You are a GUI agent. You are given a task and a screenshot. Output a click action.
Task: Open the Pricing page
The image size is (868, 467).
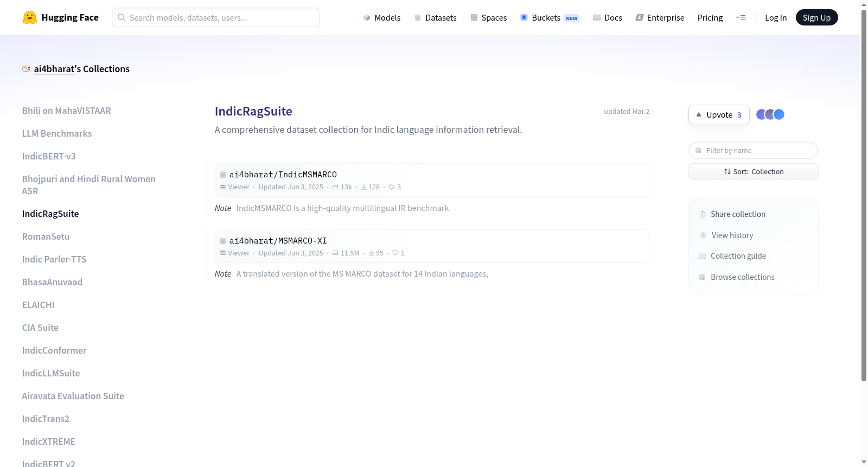click(710, 17)
